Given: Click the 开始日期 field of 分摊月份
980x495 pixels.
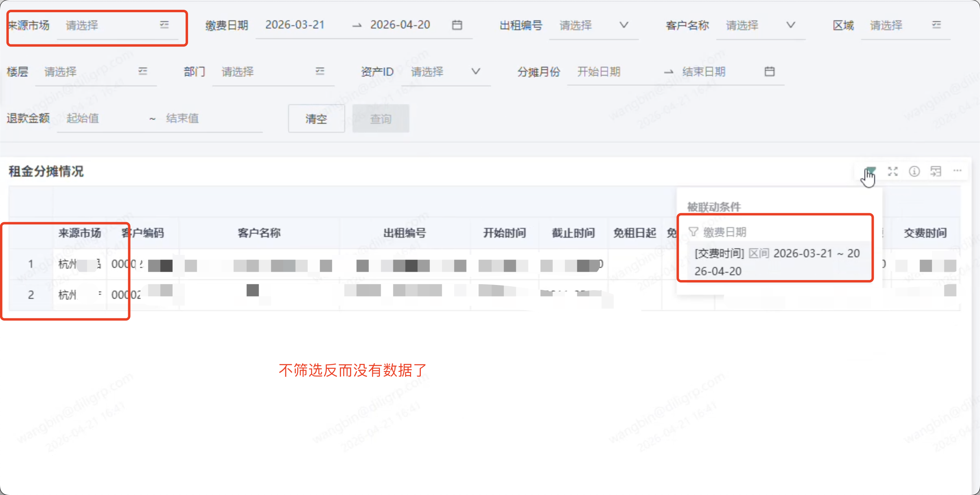Looking at the screenshot, I should click(x=598, y=72).
